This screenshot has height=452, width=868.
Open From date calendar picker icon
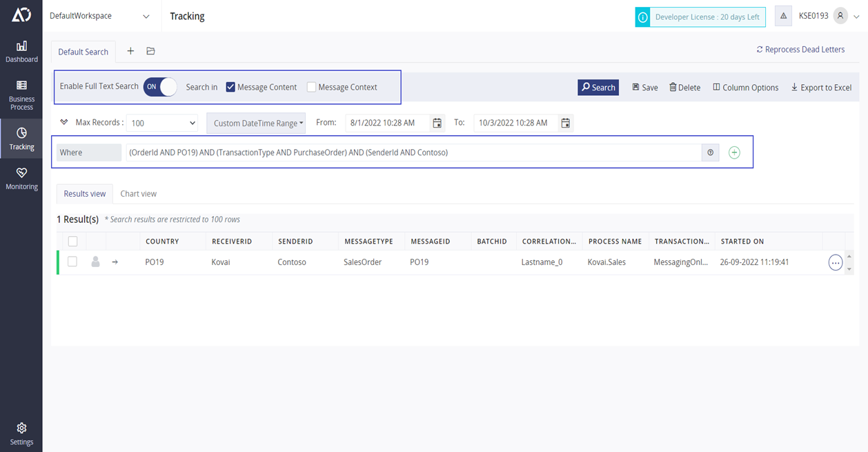coord(437,123)
